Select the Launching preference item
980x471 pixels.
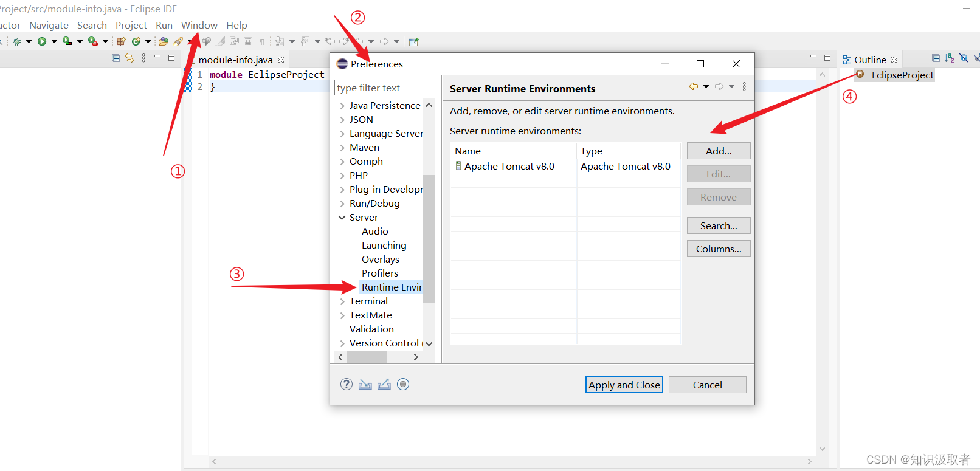click(384, 246)
